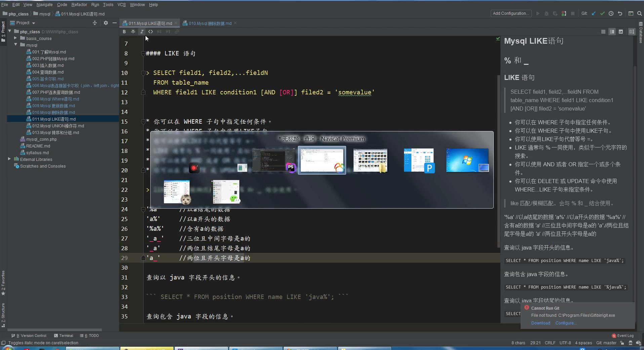Screen dimensions: 644x350
Task: Show editor and preview layout icon
Action: (x=612, y=32)
